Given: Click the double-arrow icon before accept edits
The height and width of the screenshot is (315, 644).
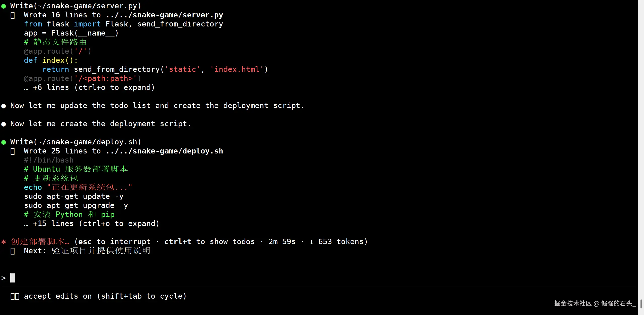Looking at the screenshot, I should tap(15, 296).
